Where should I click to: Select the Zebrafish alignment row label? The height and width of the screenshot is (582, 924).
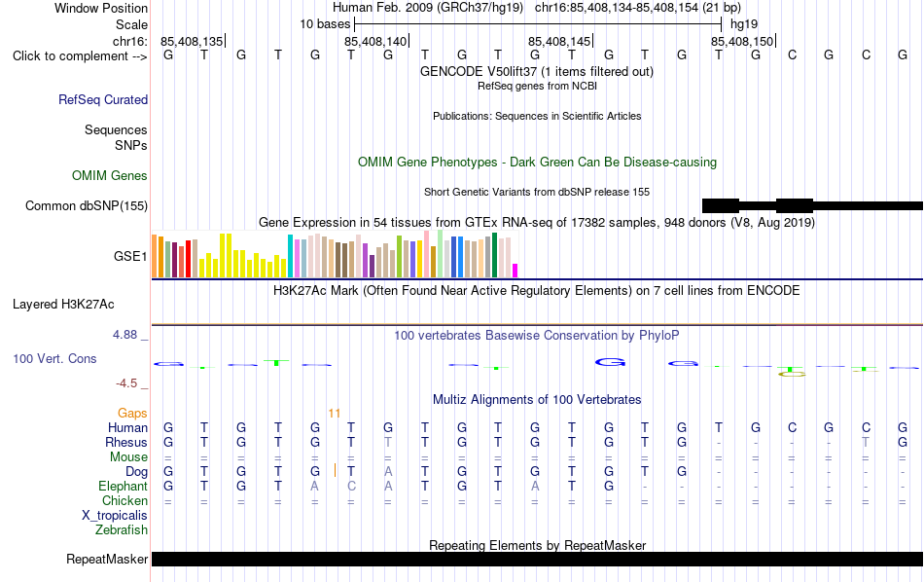tap(122, 529)
